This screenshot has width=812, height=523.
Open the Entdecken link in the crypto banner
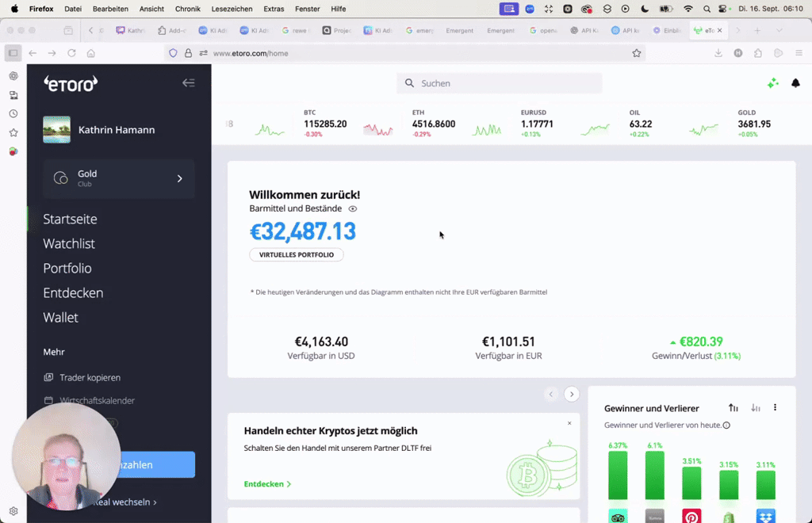264,483
